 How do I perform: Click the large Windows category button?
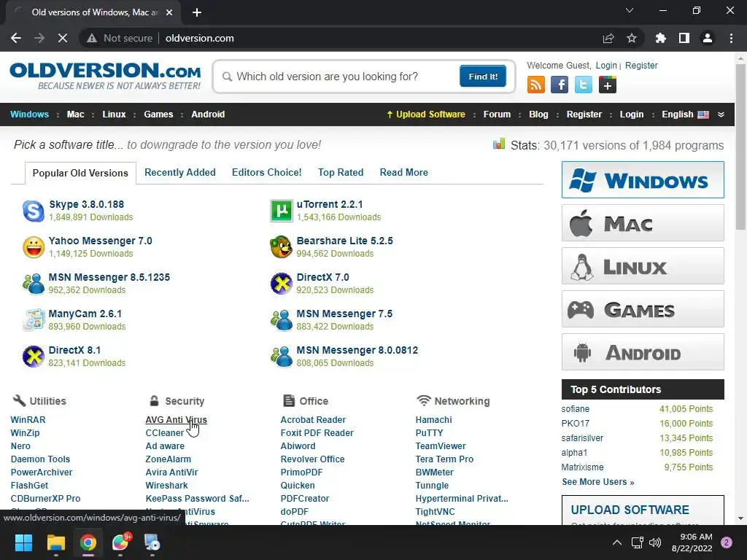click(643, 179)
